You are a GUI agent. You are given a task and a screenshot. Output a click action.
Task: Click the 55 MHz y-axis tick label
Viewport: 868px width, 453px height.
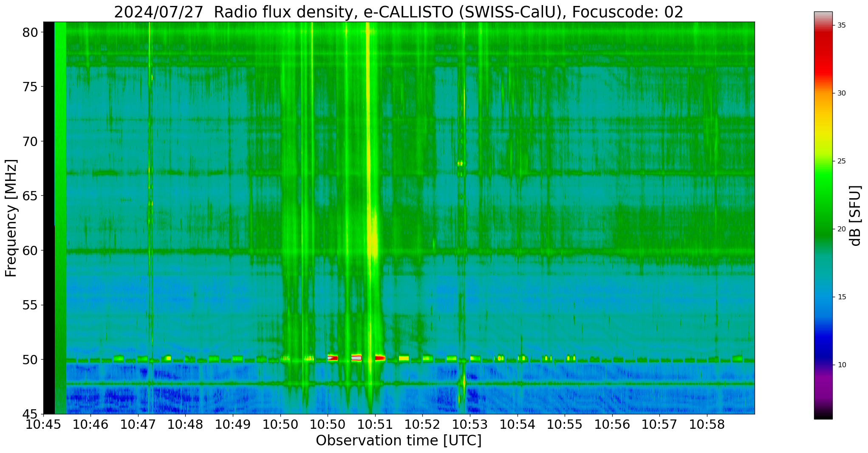[31, 305]
